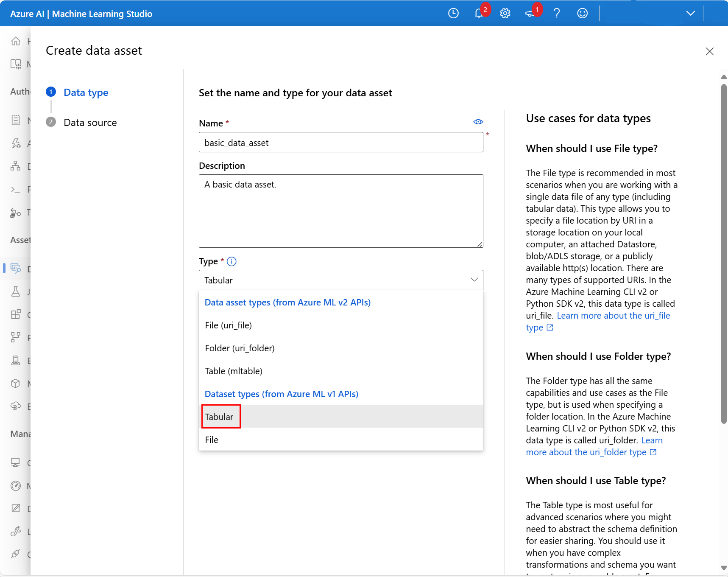Switch to the Data source step

tap(90, 122)
